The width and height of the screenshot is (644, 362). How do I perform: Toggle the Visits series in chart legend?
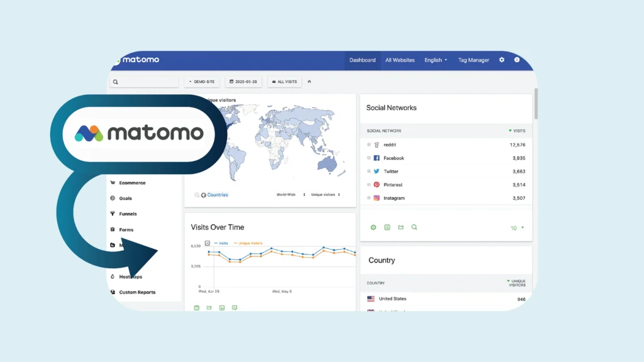pos(221,243)
